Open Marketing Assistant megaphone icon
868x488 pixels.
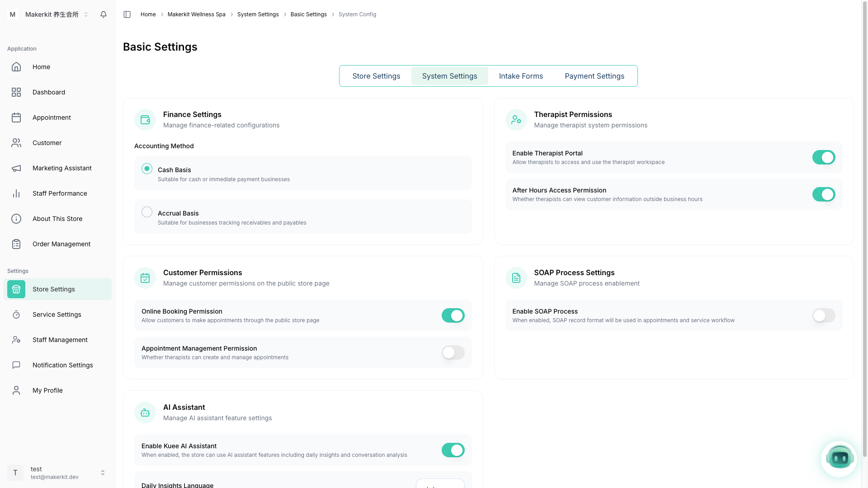click(x=16, y=168)
